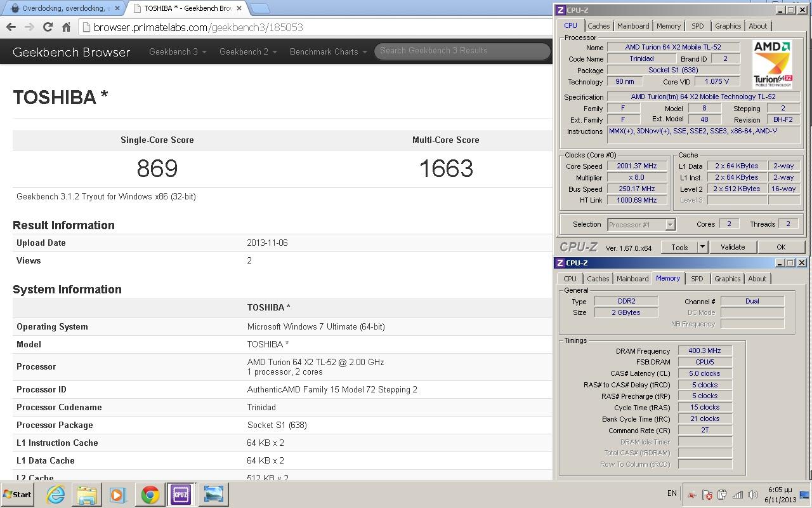
Task: Click the lower CPU-Z window title icon
Action: (x=560, y=263)
